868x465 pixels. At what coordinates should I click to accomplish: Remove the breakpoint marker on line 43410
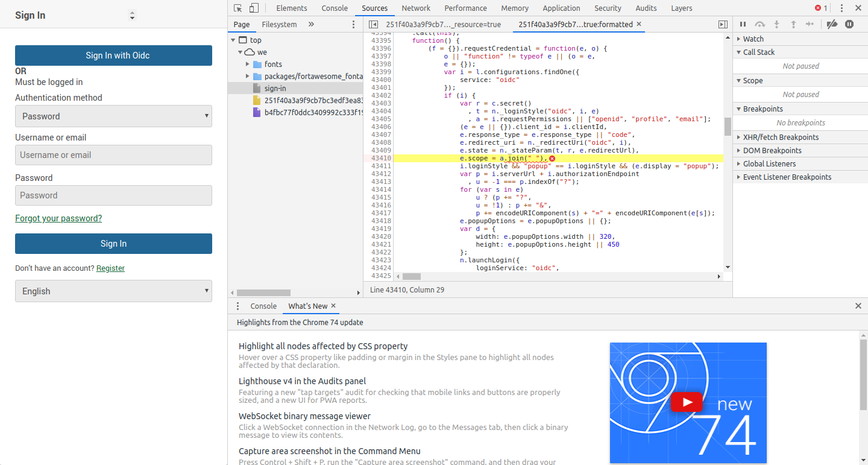pyautogui.click(x=553, y=158)
